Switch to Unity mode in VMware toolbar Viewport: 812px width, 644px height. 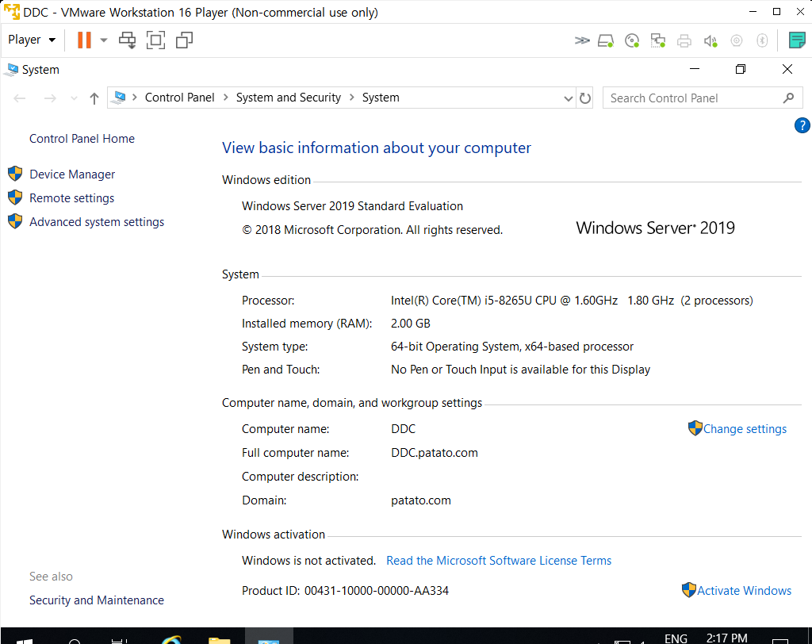(184, 40)
